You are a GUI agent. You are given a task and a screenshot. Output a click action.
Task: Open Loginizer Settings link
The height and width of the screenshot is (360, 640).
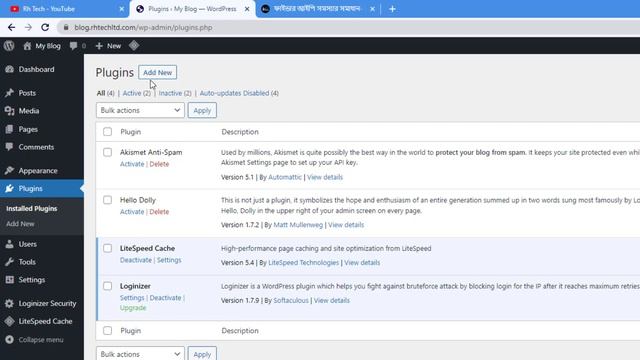pyautogui.click(x=132, y=298)
